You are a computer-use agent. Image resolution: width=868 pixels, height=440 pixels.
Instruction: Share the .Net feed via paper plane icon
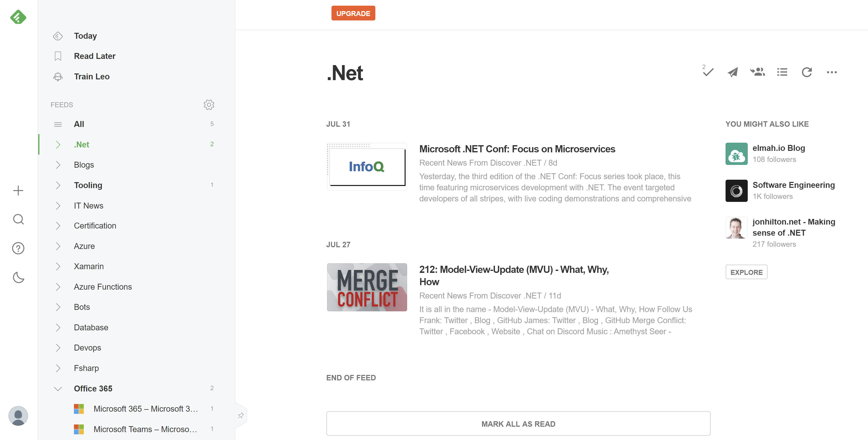[x=732, y=72]
